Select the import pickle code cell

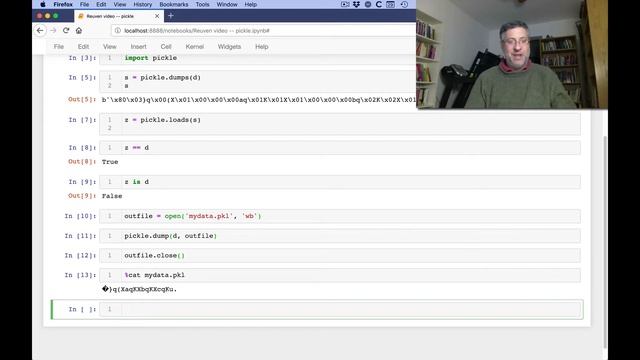click(258, 58)
